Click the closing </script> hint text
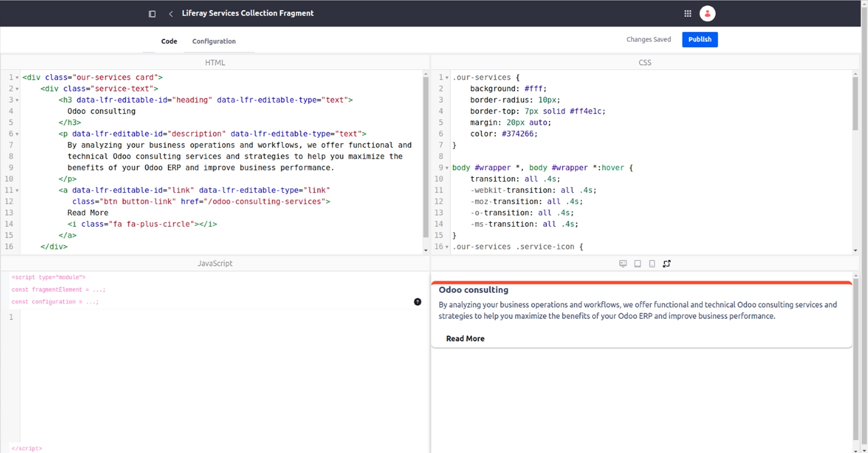868x453 pixels. point(27,448)
